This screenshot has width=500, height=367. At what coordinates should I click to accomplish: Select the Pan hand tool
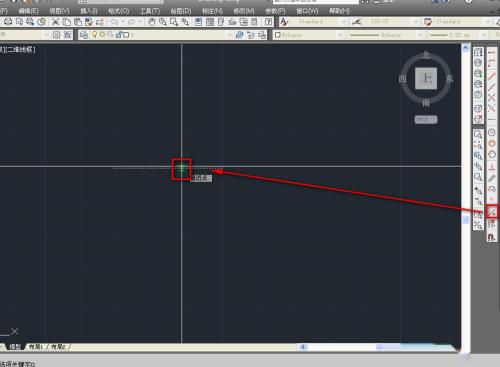tap(152, 22)
